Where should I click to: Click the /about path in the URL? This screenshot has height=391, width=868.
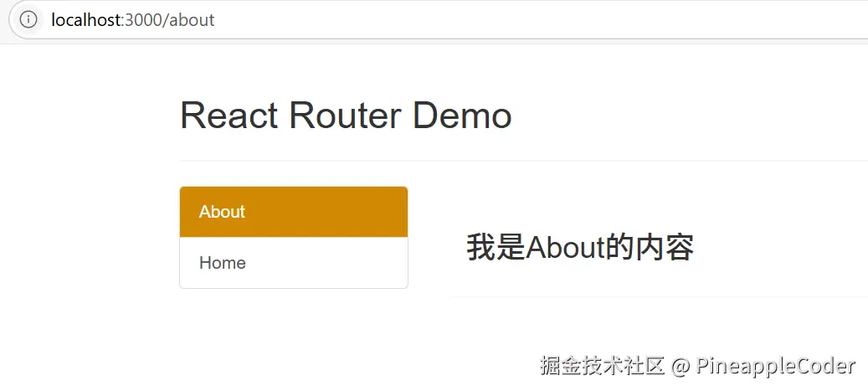click(190, 19)
